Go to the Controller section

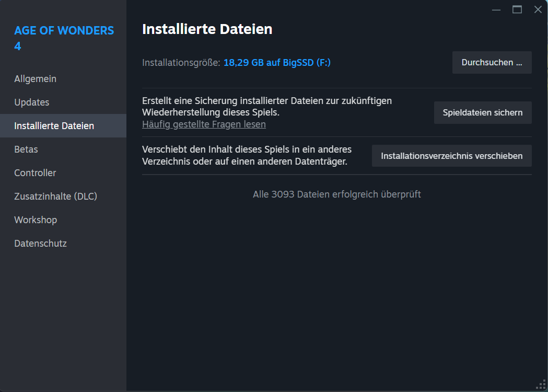(63, 173)
